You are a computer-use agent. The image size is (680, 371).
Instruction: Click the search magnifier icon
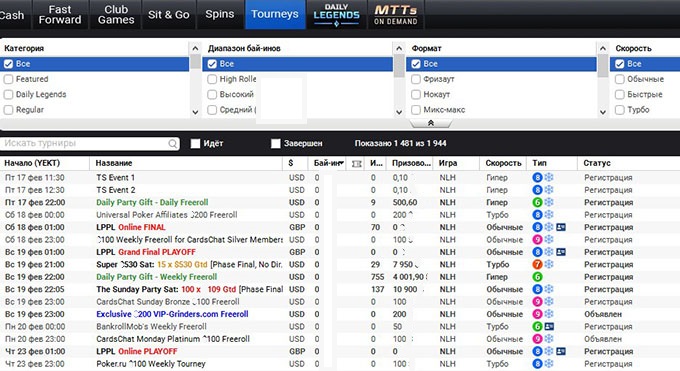pos(173,144)
